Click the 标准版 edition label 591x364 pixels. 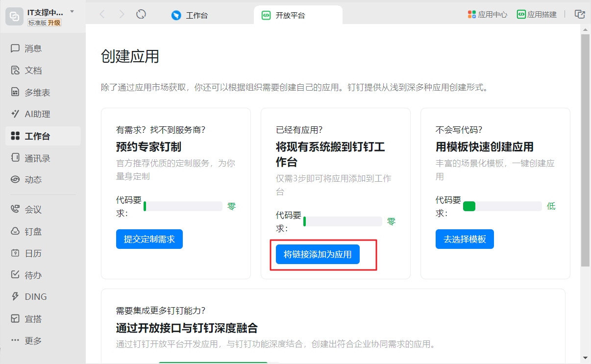coord(37,23)
